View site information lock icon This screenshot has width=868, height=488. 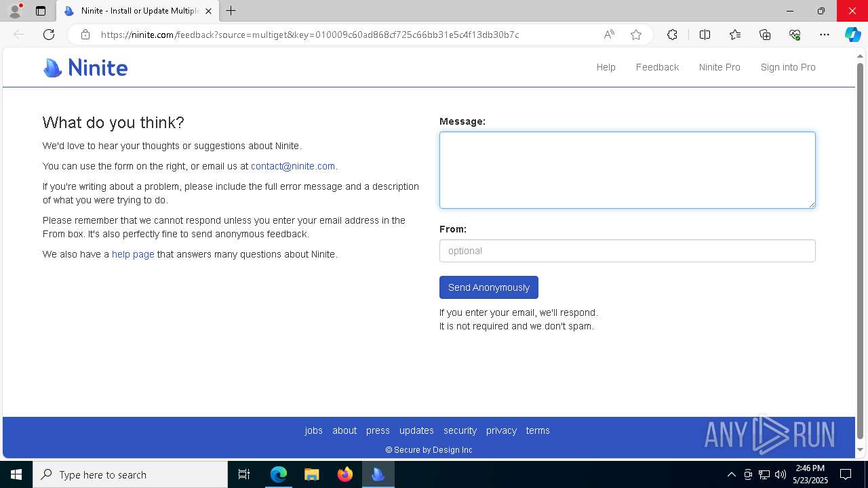click(x=85, y=35)
